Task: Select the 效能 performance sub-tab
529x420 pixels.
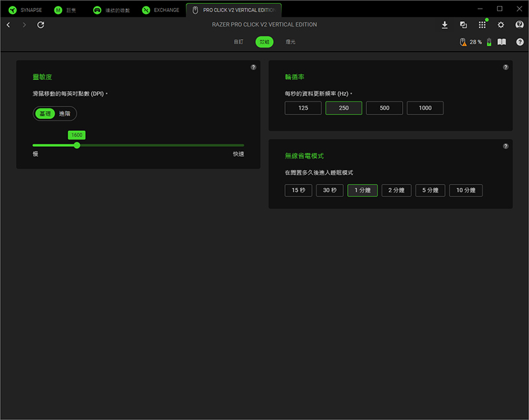Action: pos(264,42)
